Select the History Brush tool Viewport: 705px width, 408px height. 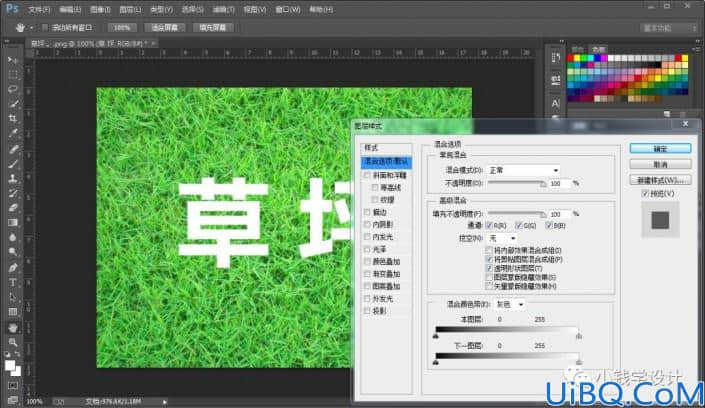(13, 193)
